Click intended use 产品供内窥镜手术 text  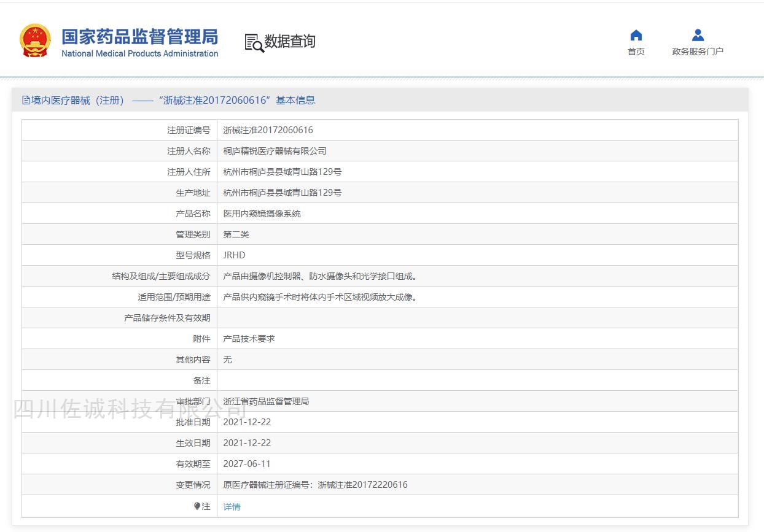pyautogui.click(x=320, y=297)
